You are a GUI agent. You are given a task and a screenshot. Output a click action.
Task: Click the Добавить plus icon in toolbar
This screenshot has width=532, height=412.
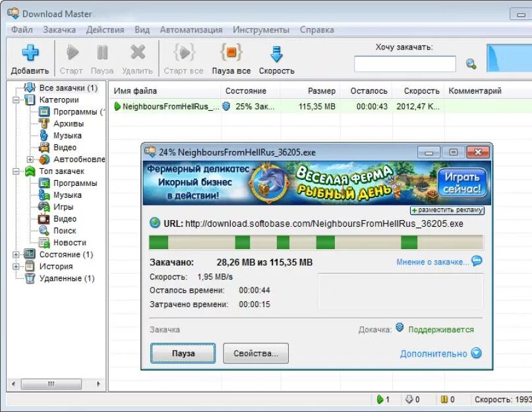pyautogui.click(x=30, y=53)
